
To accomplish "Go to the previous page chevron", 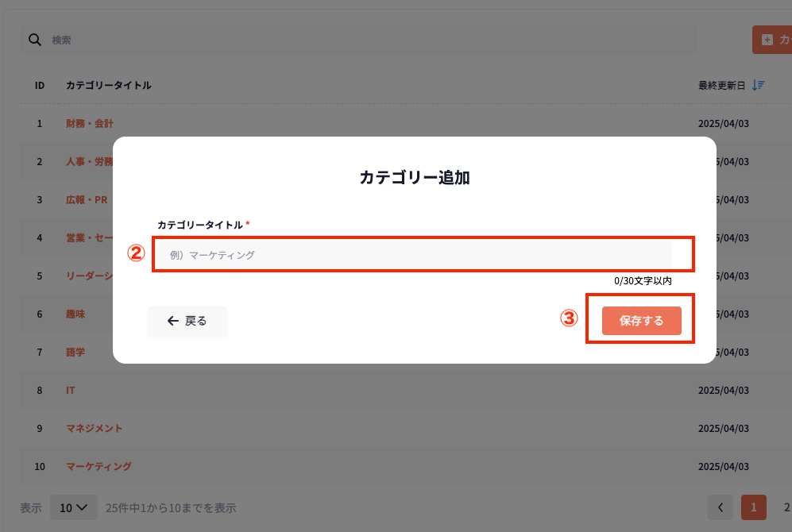I will point(720,507).
